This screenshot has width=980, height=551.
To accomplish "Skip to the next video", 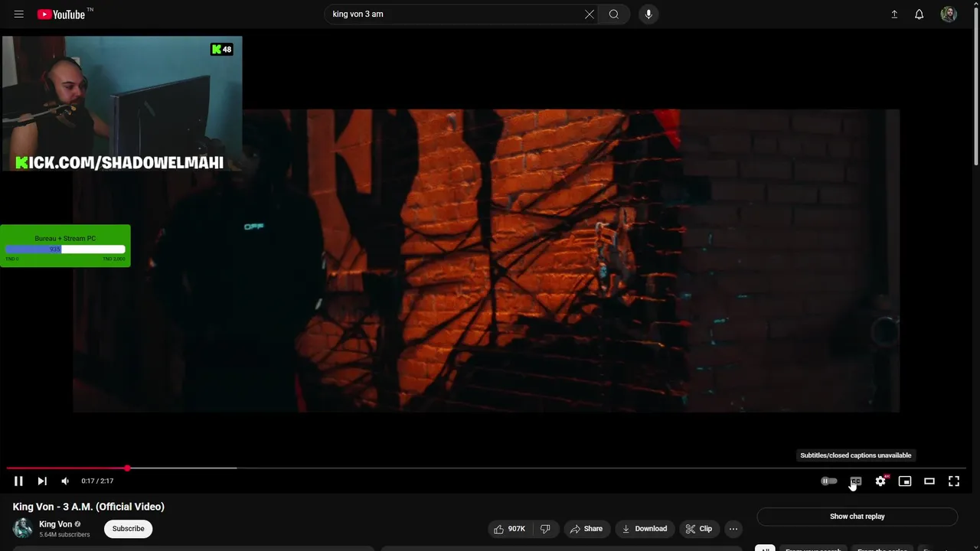I will pyautogui.click(x=42, y=481).
